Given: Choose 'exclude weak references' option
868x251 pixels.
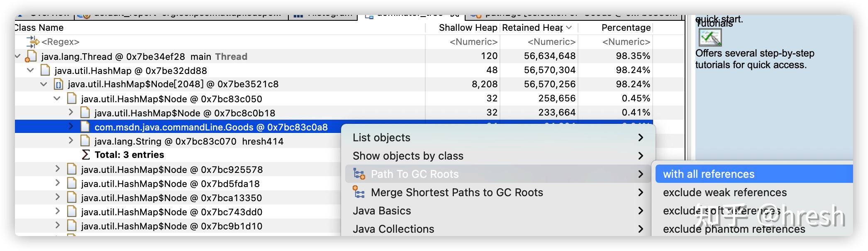Looking at the screenshot, I should click(724, 192).
